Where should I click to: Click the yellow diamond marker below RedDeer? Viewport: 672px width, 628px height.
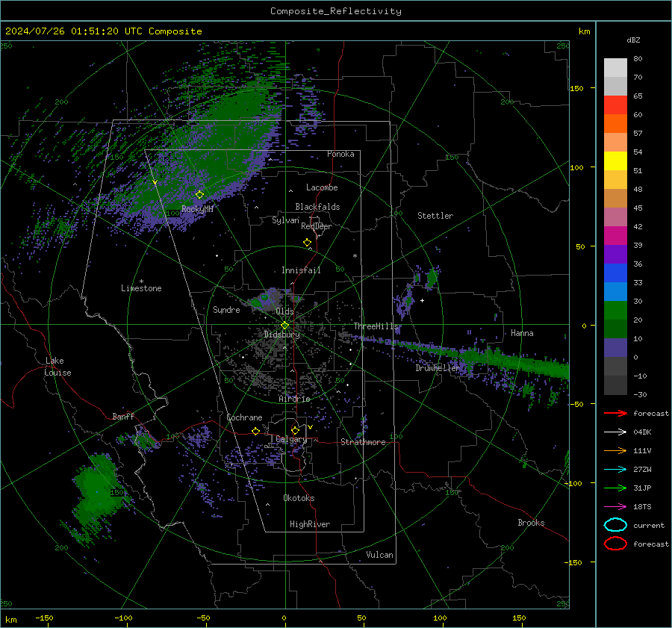[307, 243]
